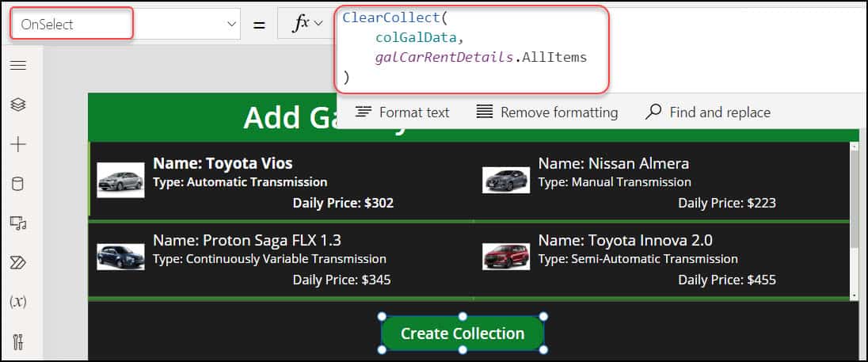Click 'Name: Toyota Innova 2.0' label
Screen dimensions: 868x362
pyautogui.click(x=625, y=240)
